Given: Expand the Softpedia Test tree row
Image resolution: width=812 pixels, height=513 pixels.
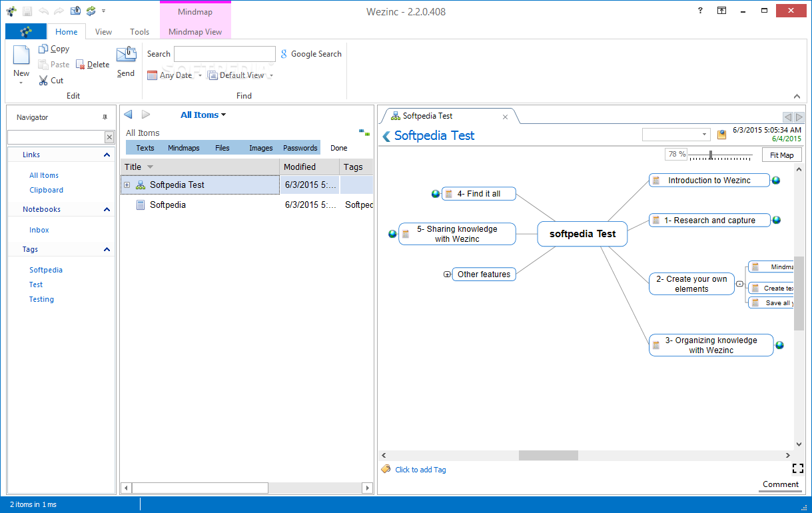Looking at the screenshot, I should pos(127,185).
